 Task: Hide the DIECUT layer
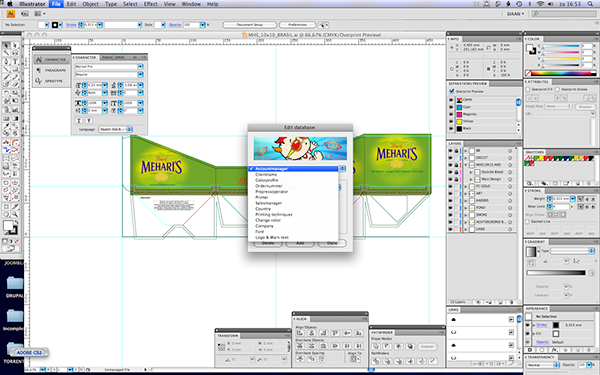(450, 158)
